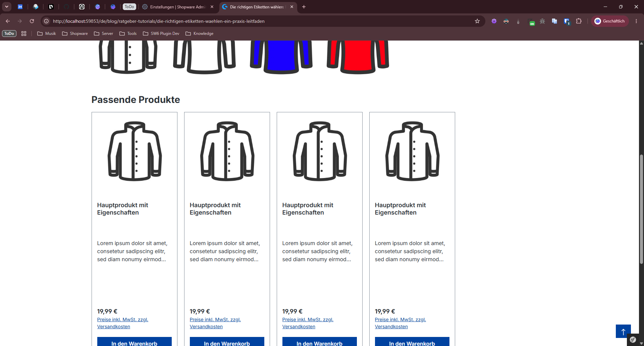Viewport: 644px width, 346px height.
Task: Click the scroll-to-top arrow button
Action: point(623,332)
